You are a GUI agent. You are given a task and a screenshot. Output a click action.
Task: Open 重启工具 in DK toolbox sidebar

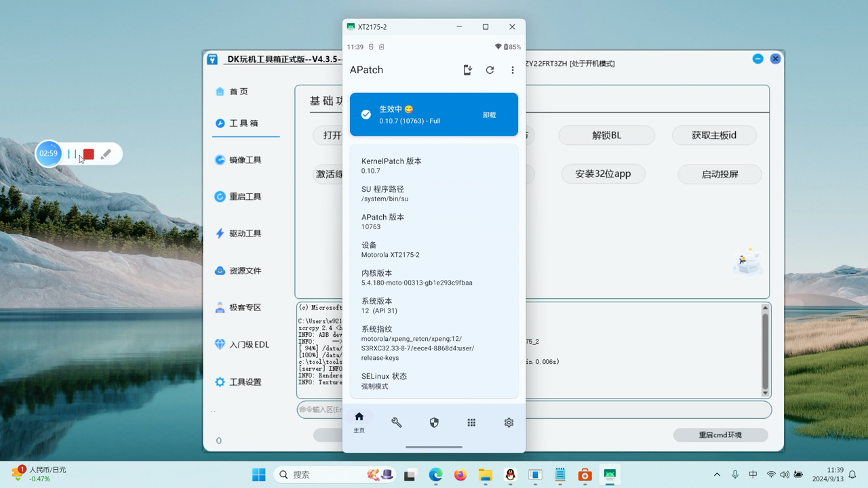click(x=238, y=197)
